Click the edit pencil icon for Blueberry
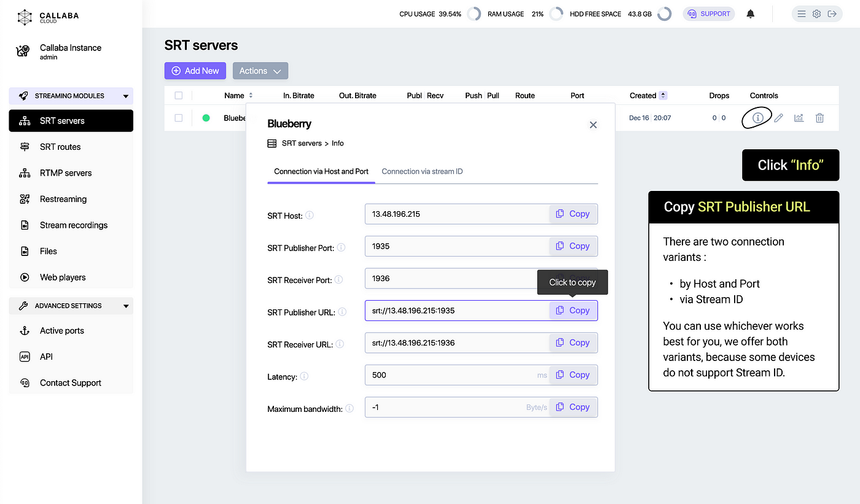860x504 pixels. 778,118
